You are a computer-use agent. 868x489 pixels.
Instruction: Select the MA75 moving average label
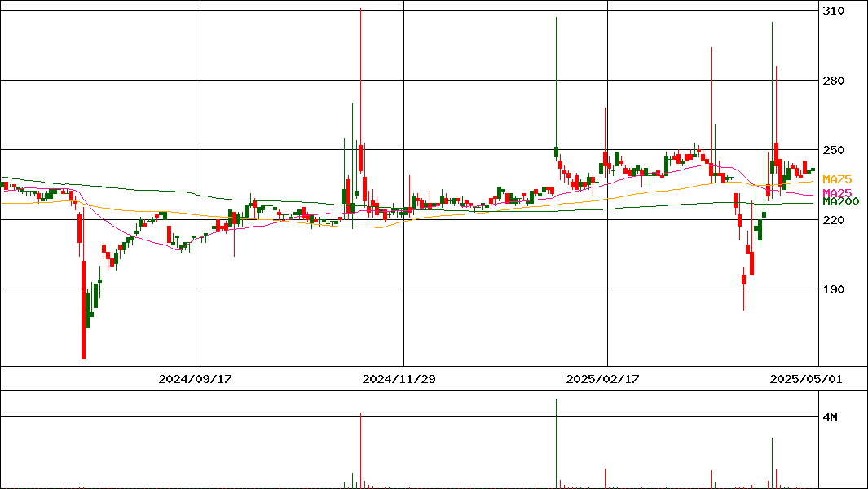(x=837, y=179)
